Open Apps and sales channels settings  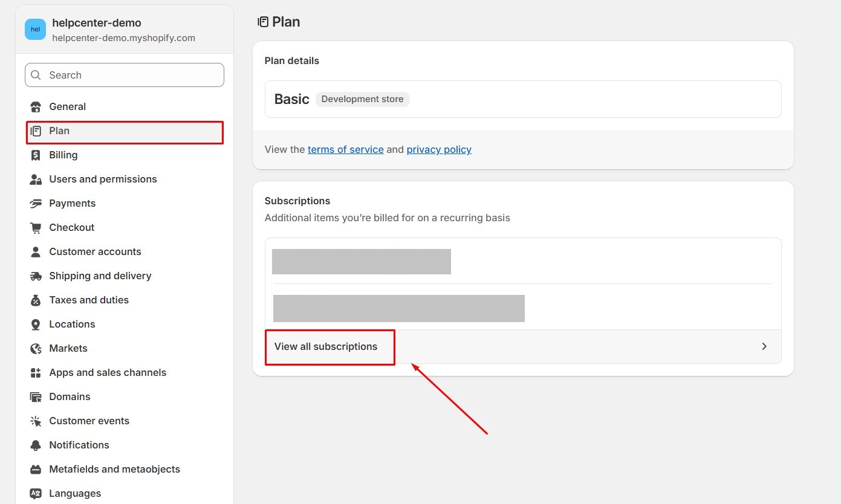tap(108, 373)
